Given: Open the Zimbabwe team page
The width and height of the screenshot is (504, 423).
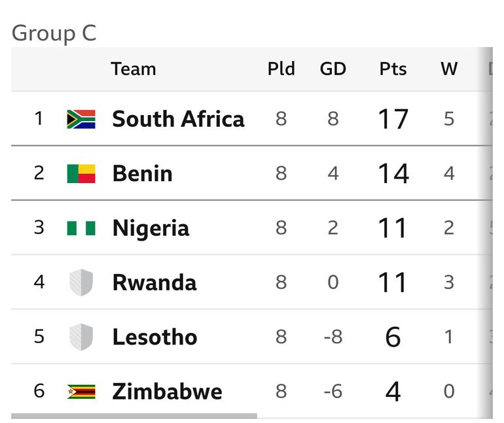Looking at the screenshot, I should tap(167, 392).
